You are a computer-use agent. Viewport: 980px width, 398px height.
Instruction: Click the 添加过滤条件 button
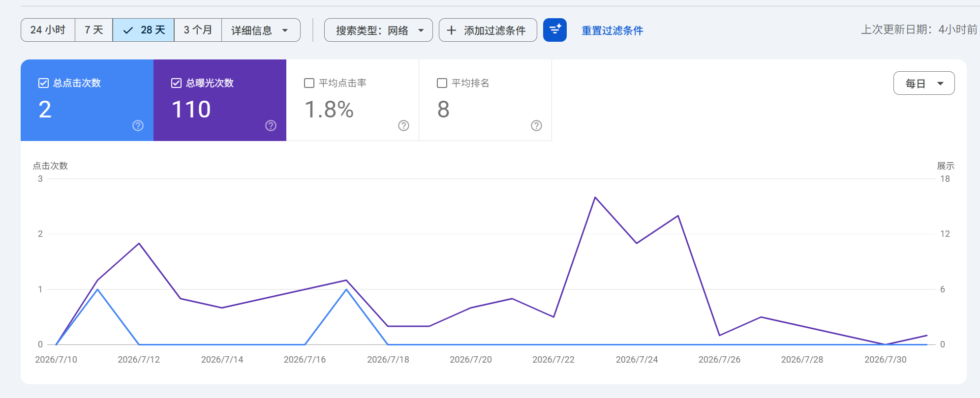tap(488, 30)
